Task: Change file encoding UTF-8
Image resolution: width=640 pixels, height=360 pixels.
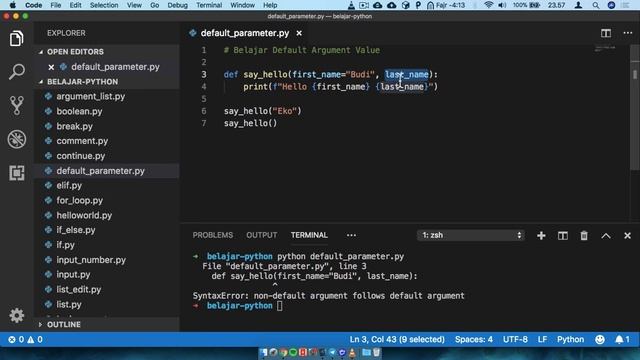Action: (x=515, y=340)
